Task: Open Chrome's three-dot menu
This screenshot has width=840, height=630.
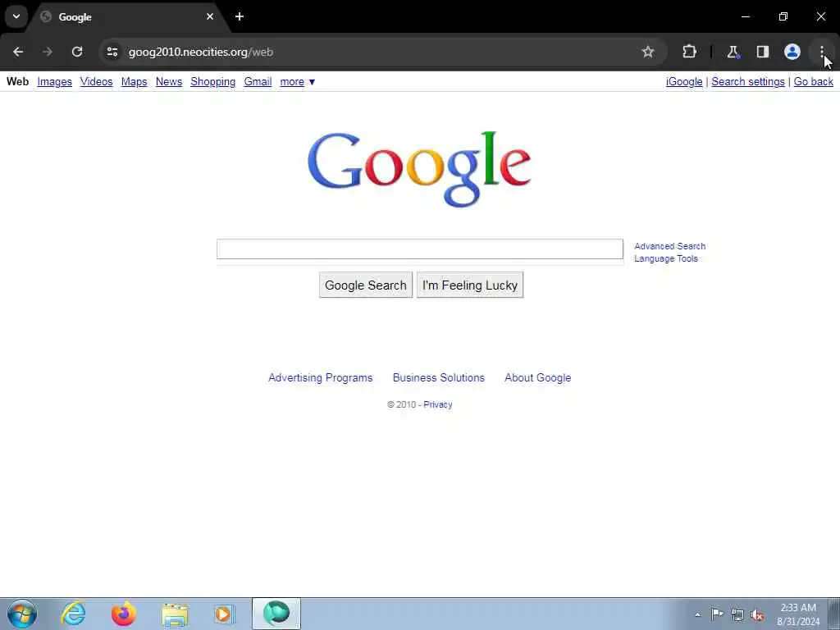Action: pyautogui.click(x=821, y=52)
